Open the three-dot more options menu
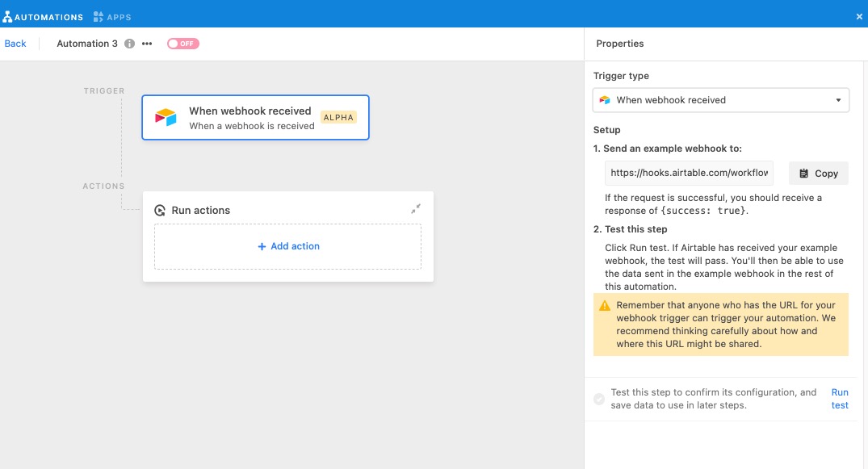 click(x=147, y=44)
